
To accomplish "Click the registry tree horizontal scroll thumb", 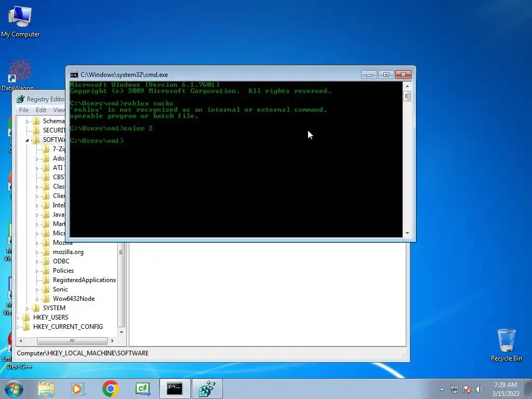I will (72, 341).
